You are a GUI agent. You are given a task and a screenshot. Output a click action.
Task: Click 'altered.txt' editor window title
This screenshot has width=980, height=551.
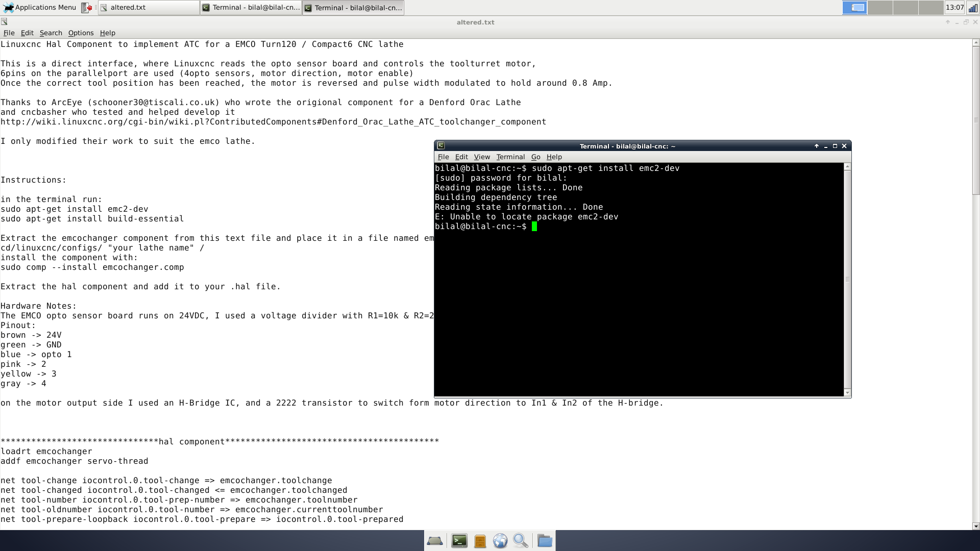click(x=475, y=22)
